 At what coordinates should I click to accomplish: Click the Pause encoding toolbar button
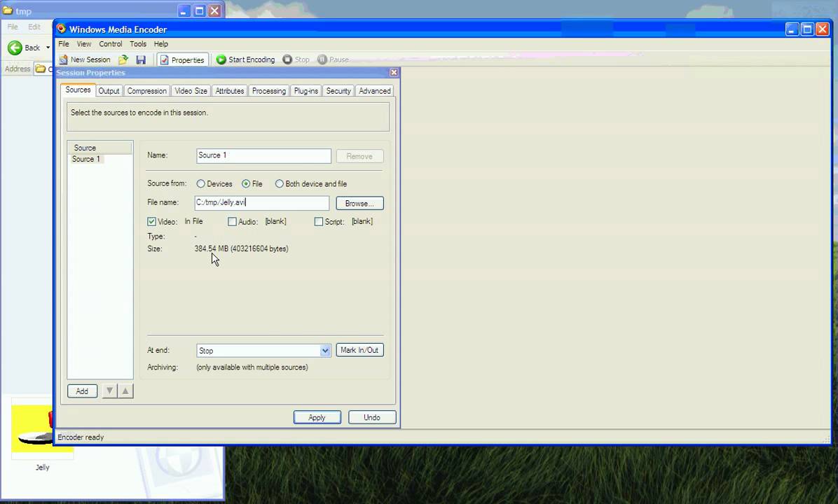333,59
